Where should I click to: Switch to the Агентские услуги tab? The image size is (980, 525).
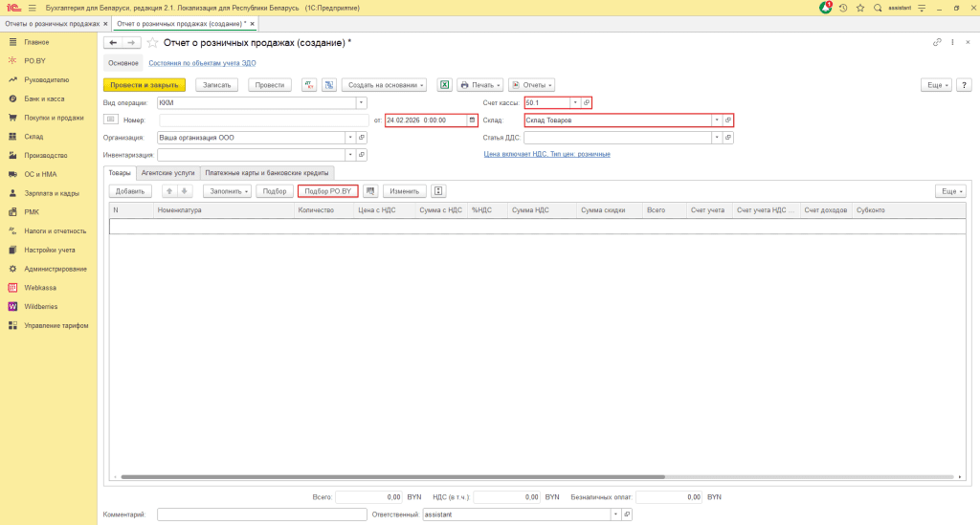(x=167, y=173)
